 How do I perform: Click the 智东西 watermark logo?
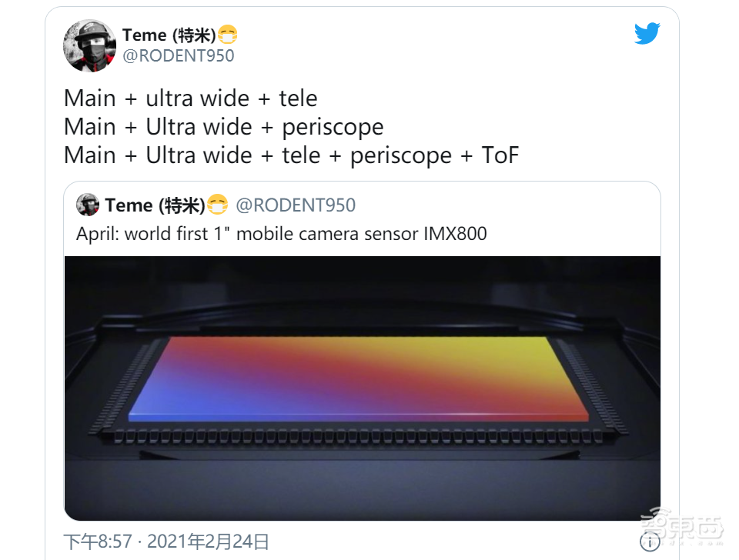[681, 526]
